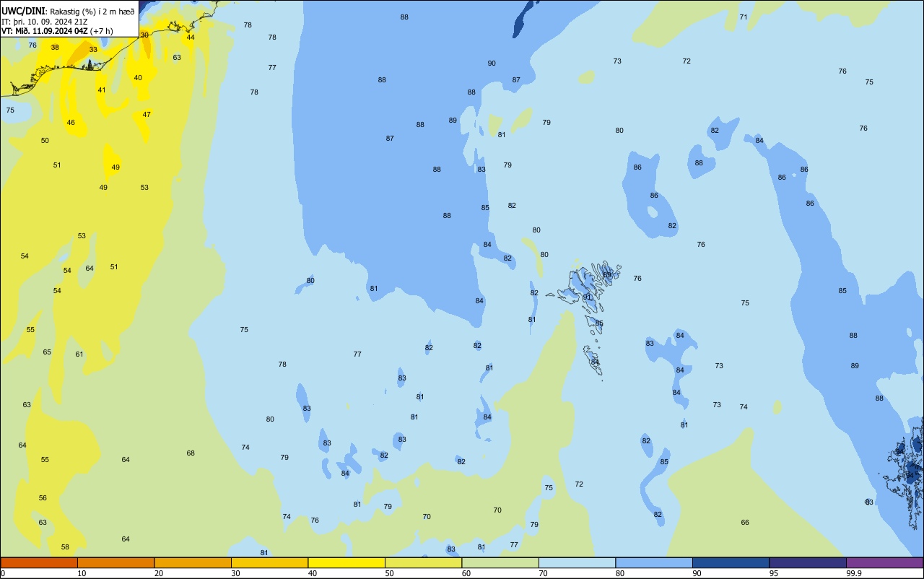This screenshot has height=579, width=924.
Task: Click the 'IT: þri. 10. 09. 2024 21Z' line
Action: click(44, 21)
